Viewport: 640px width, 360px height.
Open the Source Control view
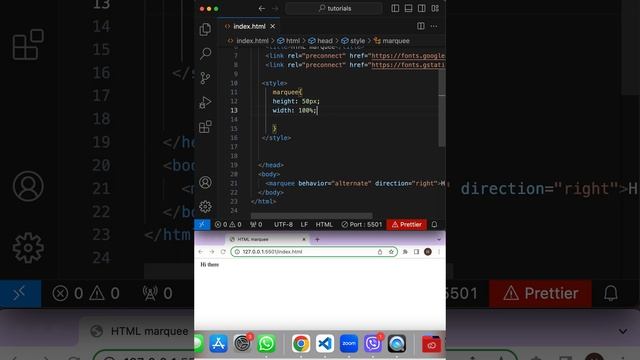(205, 78)
